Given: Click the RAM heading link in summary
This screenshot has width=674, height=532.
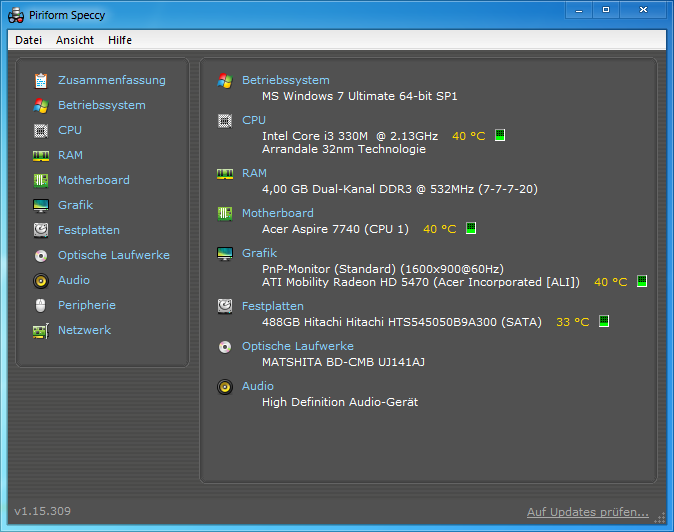Looking at the screenshot, I should [254, 173].
